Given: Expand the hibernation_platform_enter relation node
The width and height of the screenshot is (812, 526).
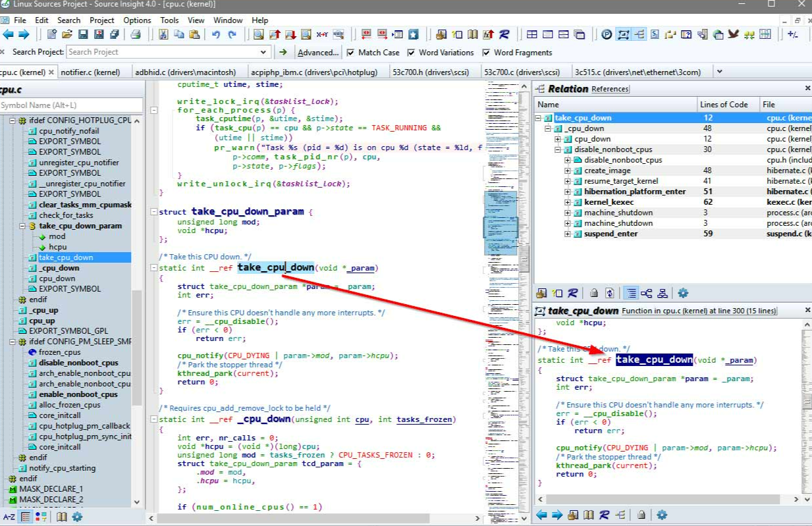Looking at the screenshot, I should point(568,192).
